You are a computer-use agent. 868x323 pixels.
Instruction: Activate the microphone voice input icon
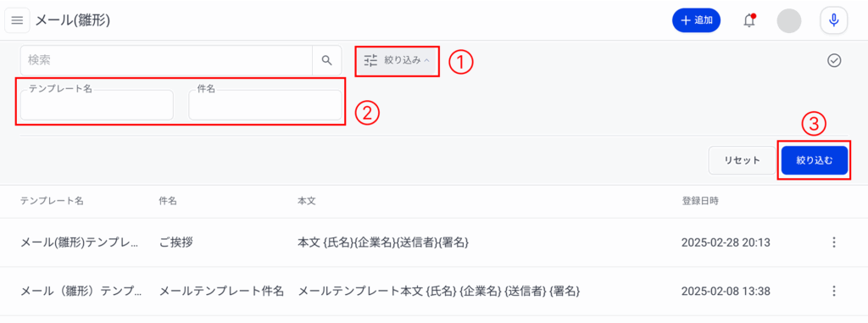(834, 20)
